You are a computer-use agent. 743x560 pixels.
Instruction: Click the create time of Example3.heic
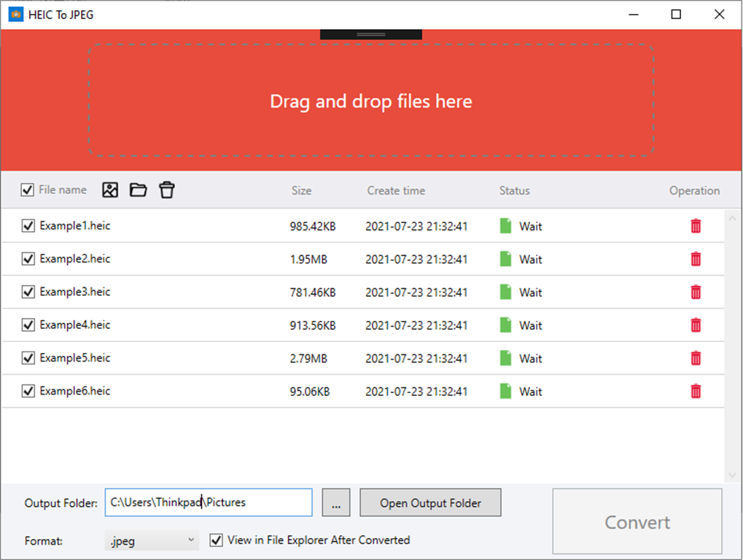(416, 293)
